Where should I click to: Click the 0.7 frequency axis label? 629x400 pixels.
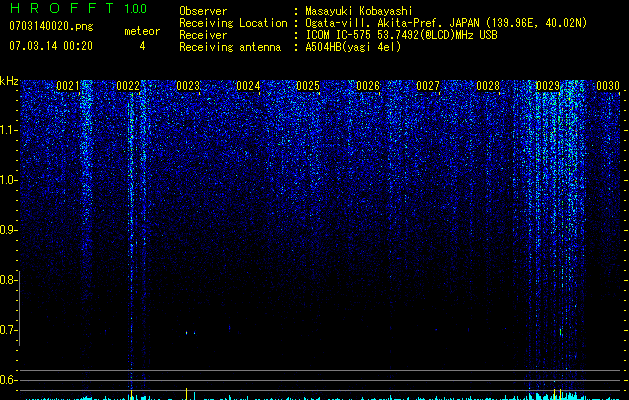(x=8, y=330)
